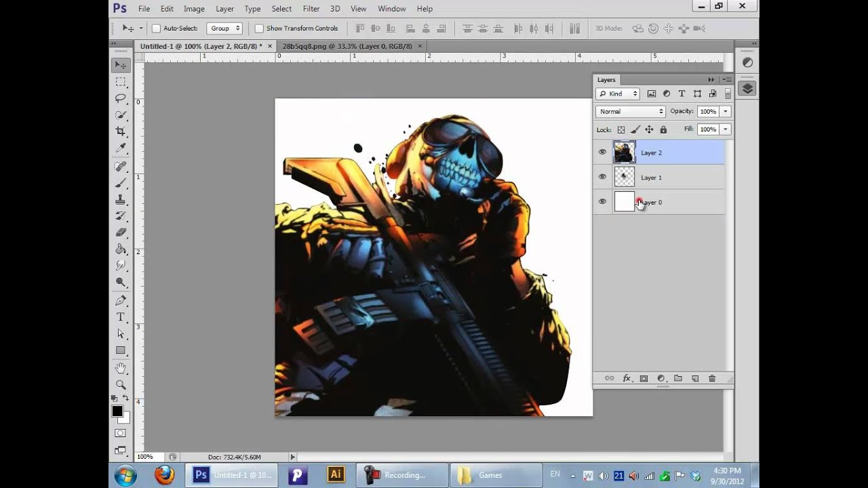
Task: Open the Auto-Select Group dropdown
Action: click(x=224, y=28)
